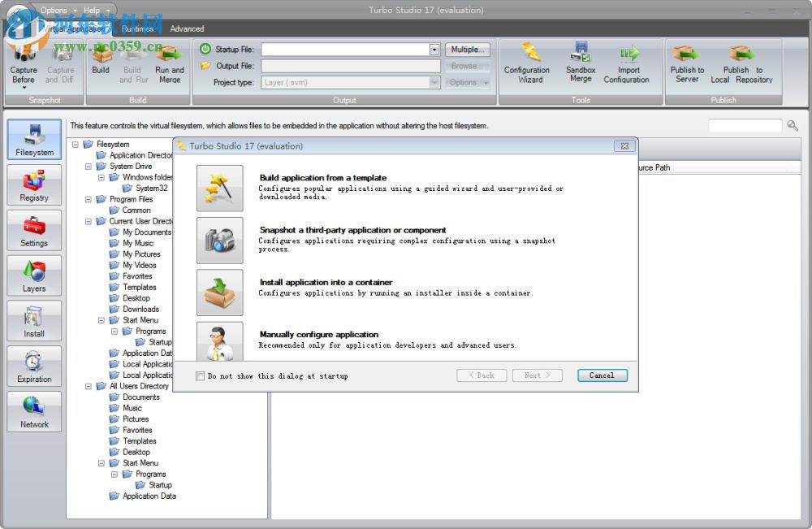Image resolution: width=812 pixels, height=529 pixels.
Task: Switch to the Advanced tab
Action: click(x=187, y=29)
